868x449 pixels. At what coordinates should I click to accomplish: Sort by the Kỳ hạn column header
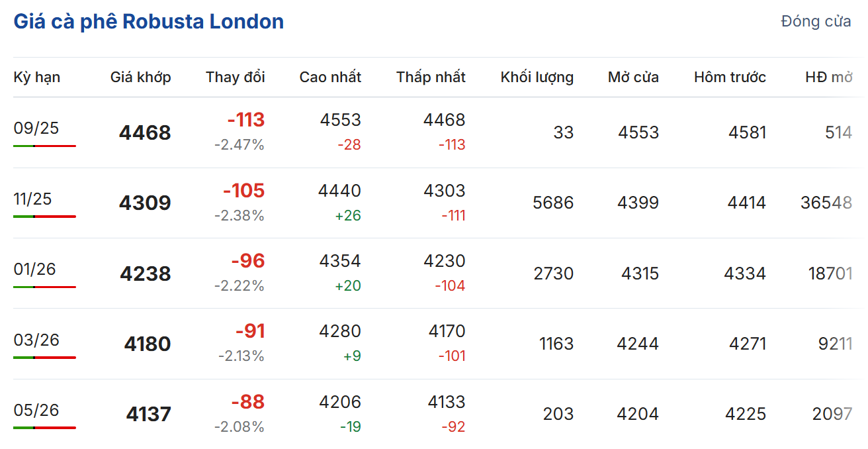[x=37, y=77]
